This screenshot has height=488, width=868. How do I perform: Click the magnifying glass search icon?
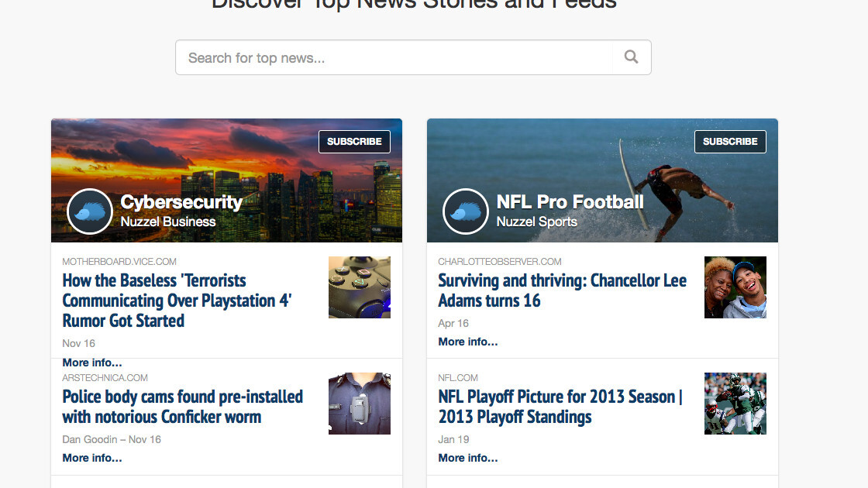tap(631, 57)
